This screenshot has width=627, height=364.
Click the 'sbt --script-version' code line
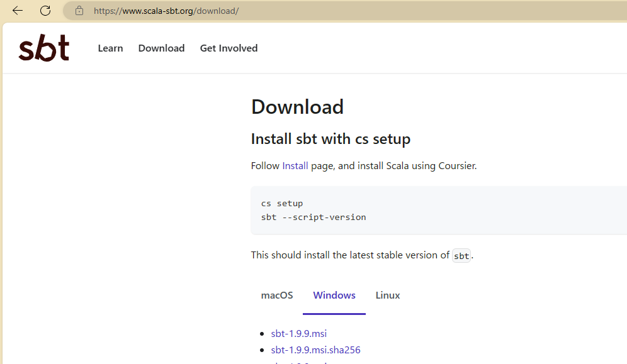(313, 218)
